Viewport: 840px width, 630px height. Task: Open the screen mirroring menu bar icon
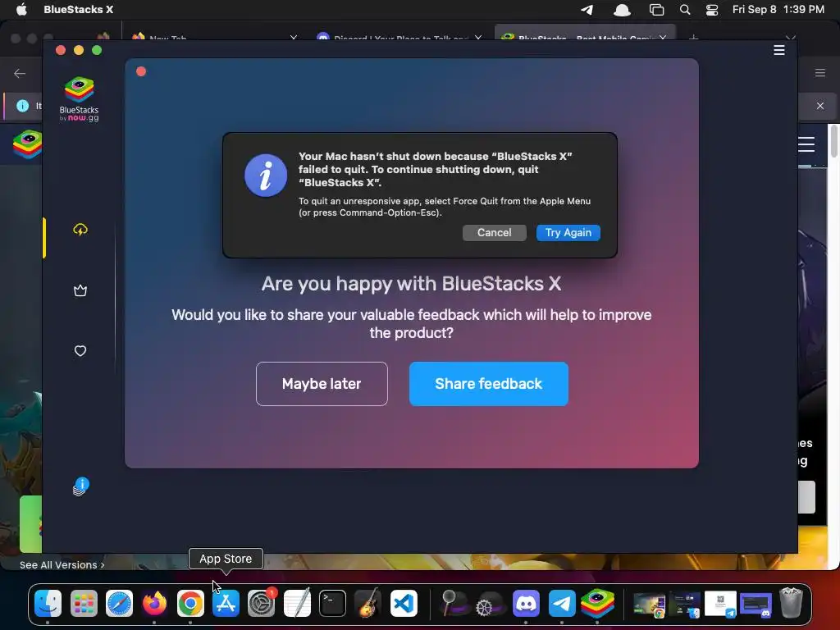click(657, 10)
